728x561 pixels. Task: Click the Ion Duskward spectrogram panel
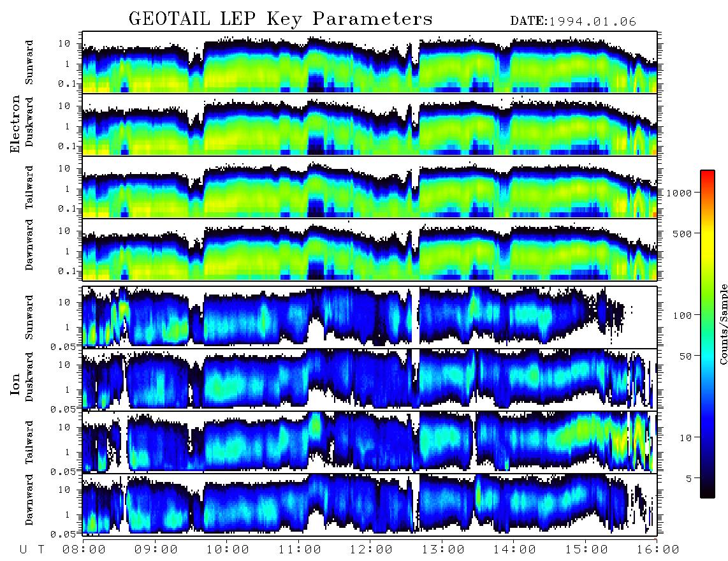point(370,379)
